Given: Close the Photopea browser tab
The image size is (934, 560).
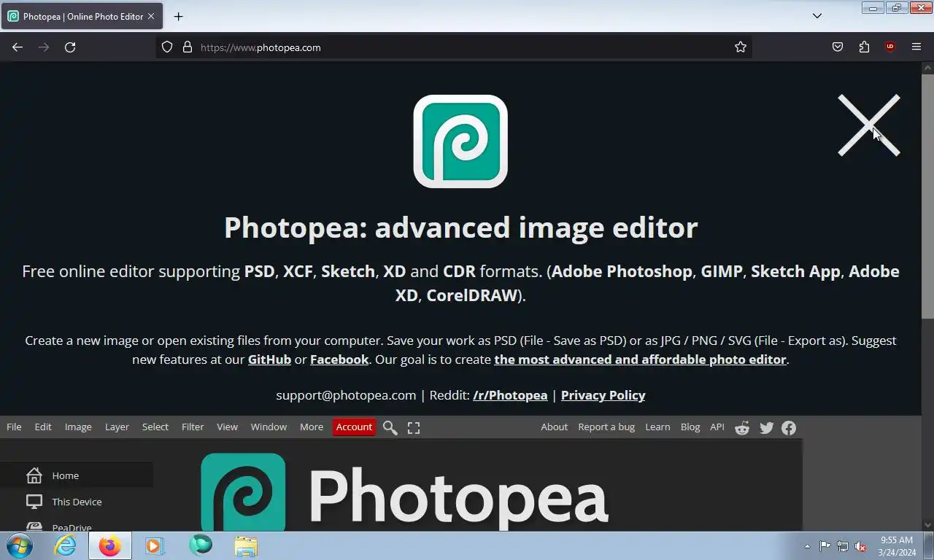Looking at the screenshot, I should pyautogui.click(x=151, y=16).
